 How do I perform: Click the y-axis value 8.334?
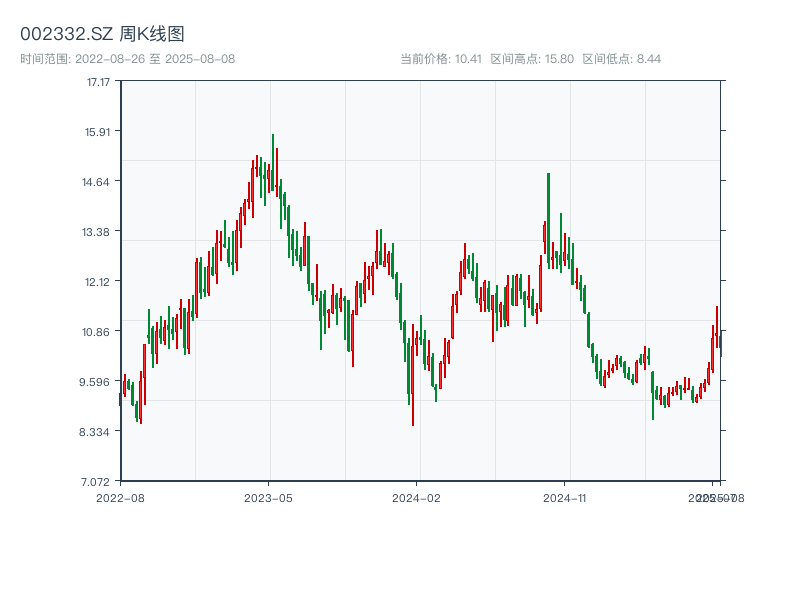tap(94, 432)
